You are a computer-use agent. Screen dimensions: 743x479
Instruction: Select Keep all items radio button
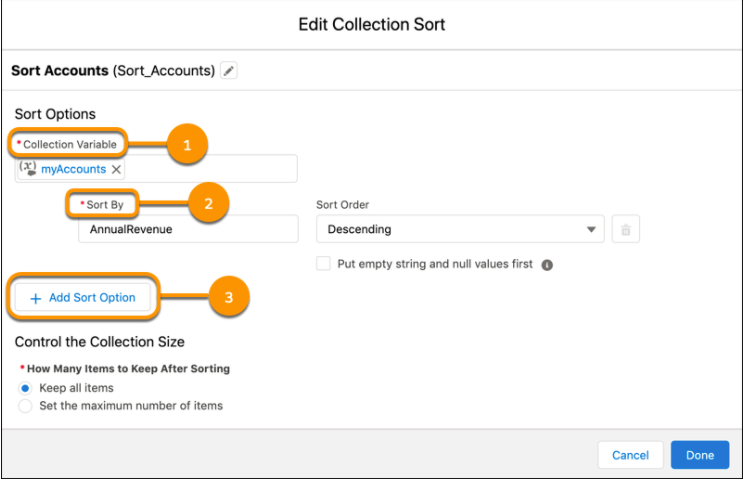(x=25, y=389)
